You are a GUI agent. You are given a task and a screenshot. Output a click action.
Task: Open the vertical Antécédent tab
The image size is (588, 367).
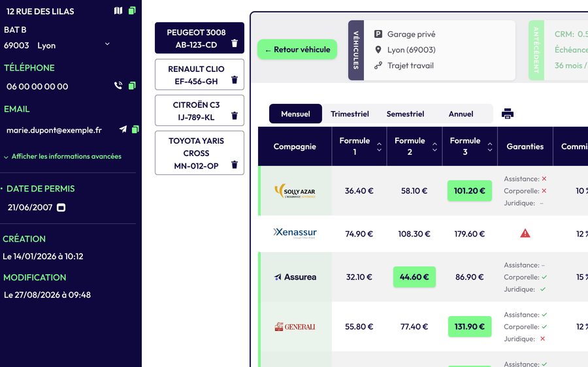point(536,50)
